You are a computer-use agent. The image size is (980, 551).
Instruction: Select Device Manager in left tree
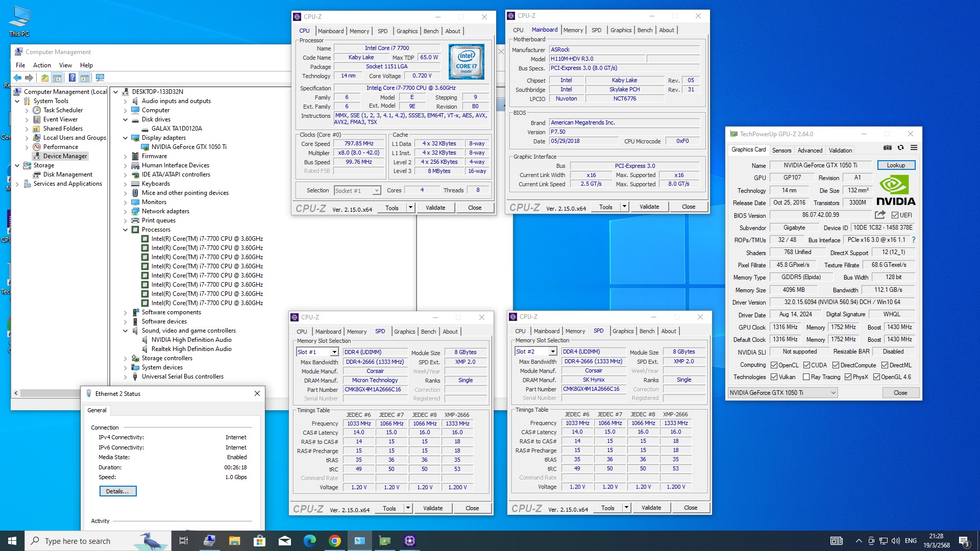[65, 156]
